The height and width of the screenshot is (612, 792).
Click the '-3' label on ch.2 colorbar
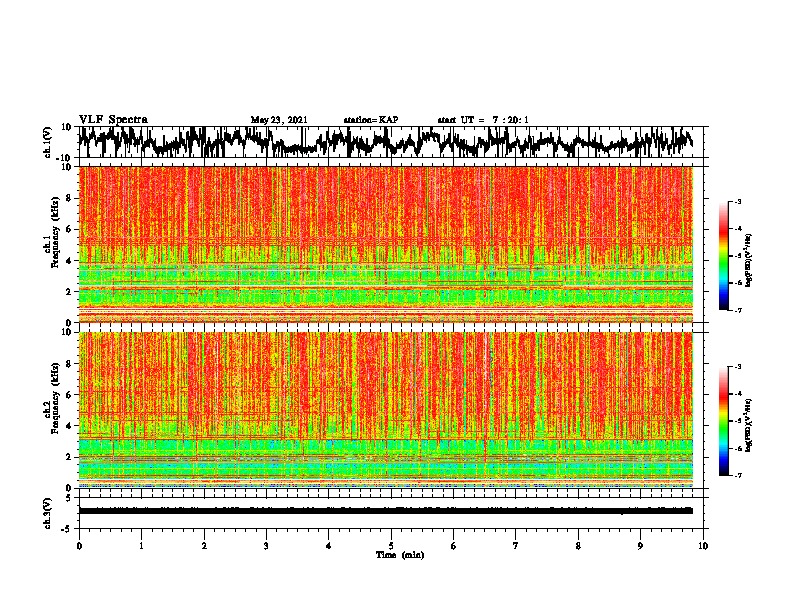[737, 367]
